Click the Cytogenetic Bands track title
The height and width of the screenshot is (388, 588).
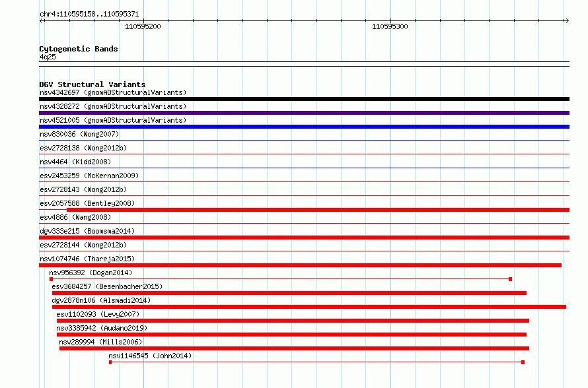point(79,49)
